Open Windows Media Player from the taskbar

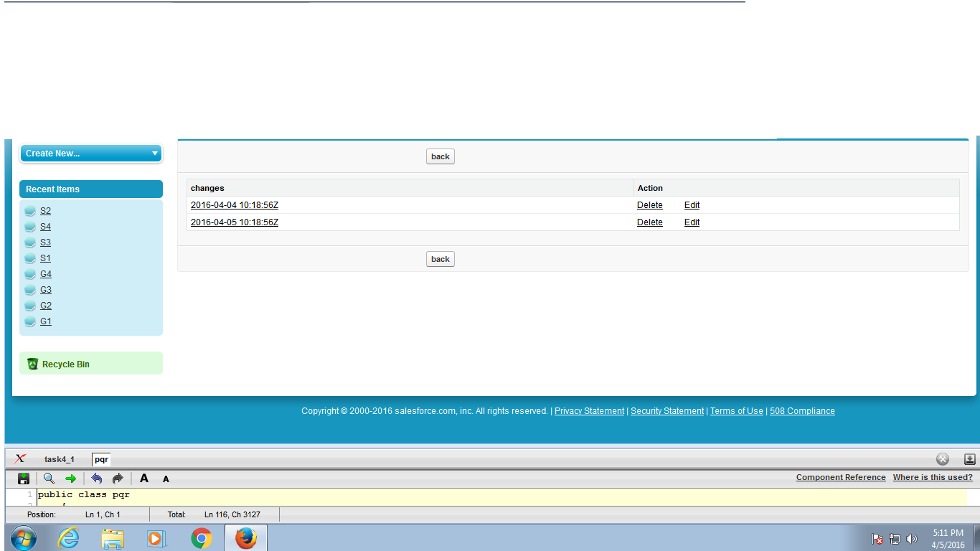pos(156,538)
